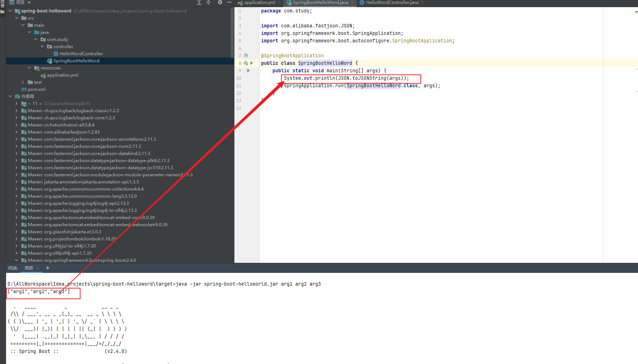Open HelloWordController in the project tree

click(x=81, y=54)
